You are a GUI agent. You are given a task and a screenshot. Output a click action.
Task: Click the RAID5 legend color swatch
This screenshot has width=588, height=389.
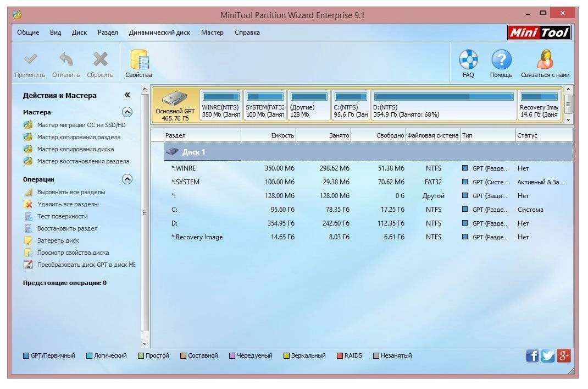point(340,355)
